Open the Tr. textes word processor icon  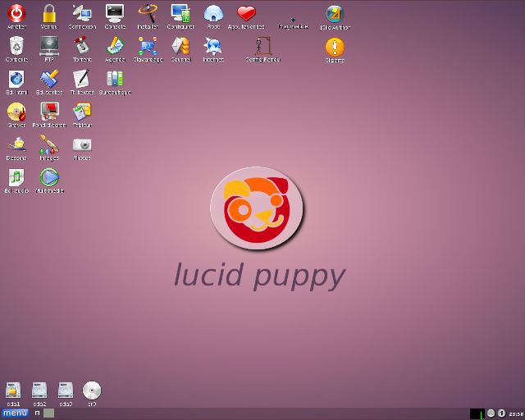click(x=82, y=79)
